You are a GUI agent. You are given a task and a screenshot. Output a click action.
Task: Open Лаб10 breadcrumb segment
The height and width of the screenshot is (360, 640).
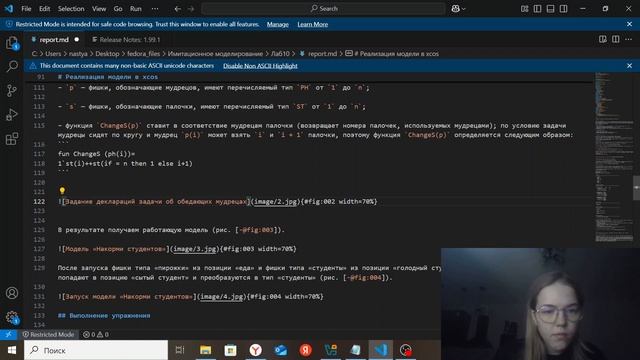[280, 53]
